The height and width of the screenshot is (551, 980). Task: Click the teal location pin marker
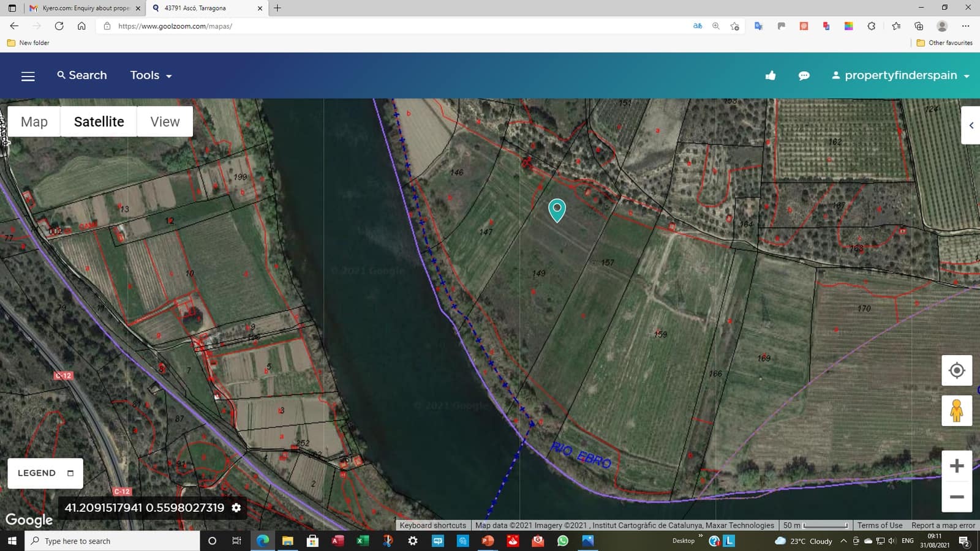pyautogui.click(x=557, y=209)
